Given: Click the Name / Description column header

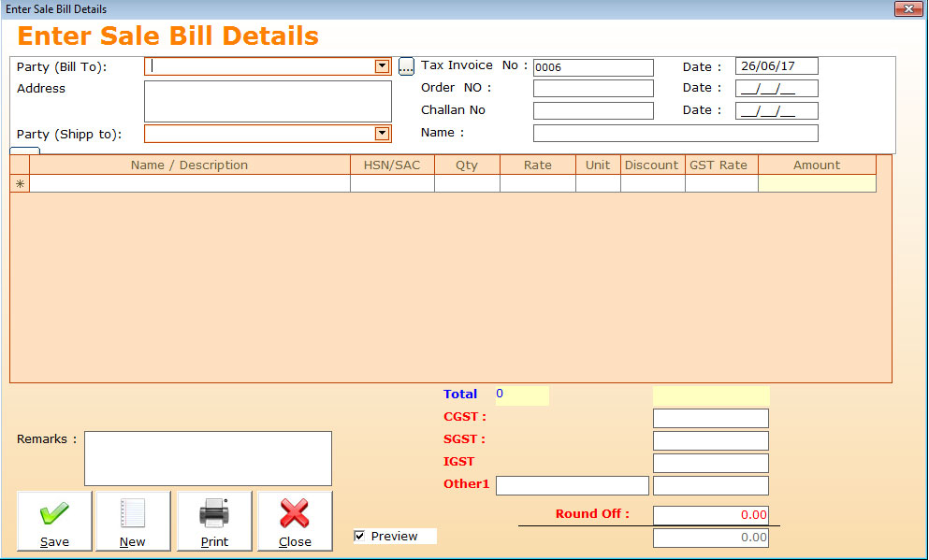Looking at the screenshot, I should 190,165.
